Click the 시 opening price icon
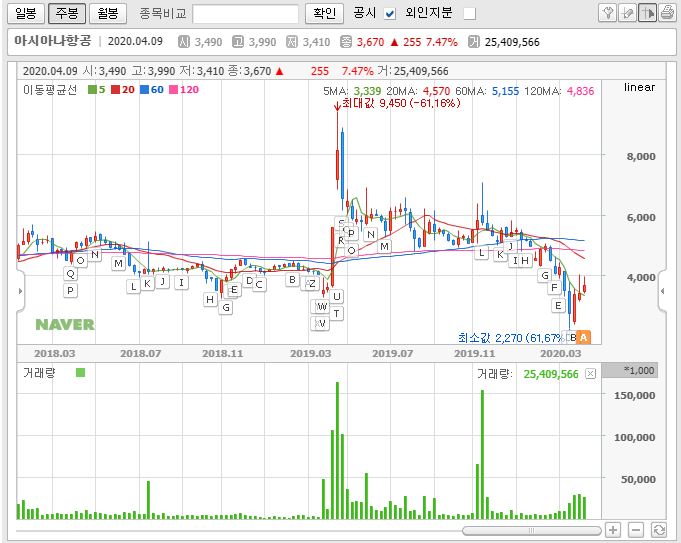681x543 pixels. 184,42
